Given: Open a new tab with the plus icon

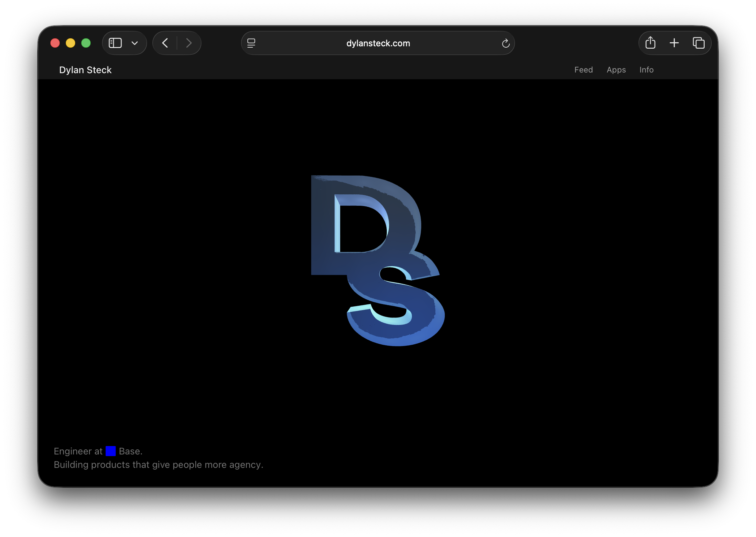Looking at the screenshot, I should (x=674, y=43).
